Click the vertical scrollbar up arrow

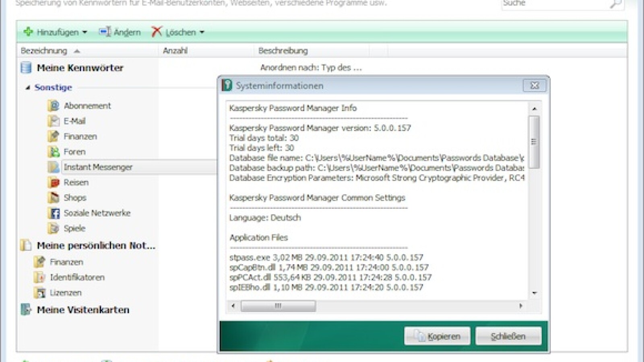coord(534,109)
